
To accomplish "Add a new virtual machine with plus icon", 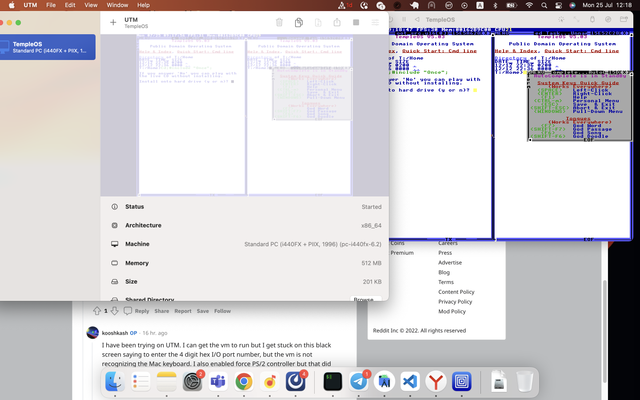I will 113,22.
